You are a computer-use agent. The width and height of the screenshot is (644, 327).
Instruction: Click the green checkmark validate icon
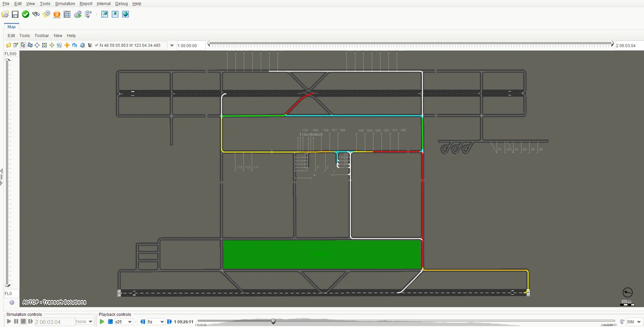pyautogui.click(x=26, y=14)
